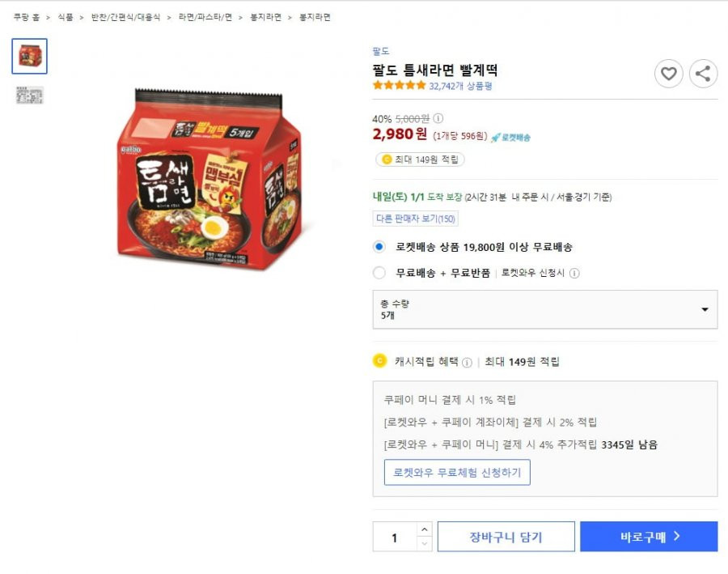Open info icon next to 로켓와우 신청시
This screenshot has width=728, height=574.
pos(574,274)
